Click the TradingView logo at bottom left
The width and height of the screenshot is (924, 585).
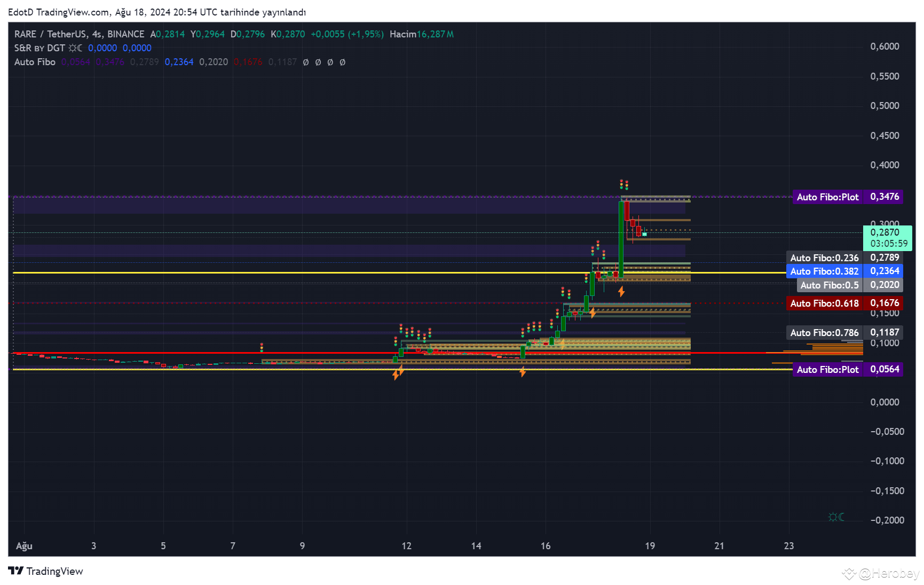click(x=17, y=571)
